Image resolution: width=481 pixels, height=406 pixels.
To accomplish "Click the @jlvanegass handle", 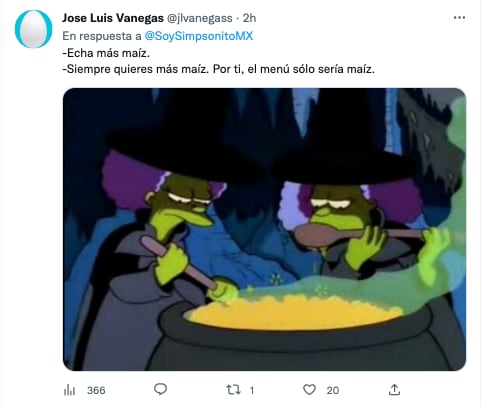I will coord(199,18).
